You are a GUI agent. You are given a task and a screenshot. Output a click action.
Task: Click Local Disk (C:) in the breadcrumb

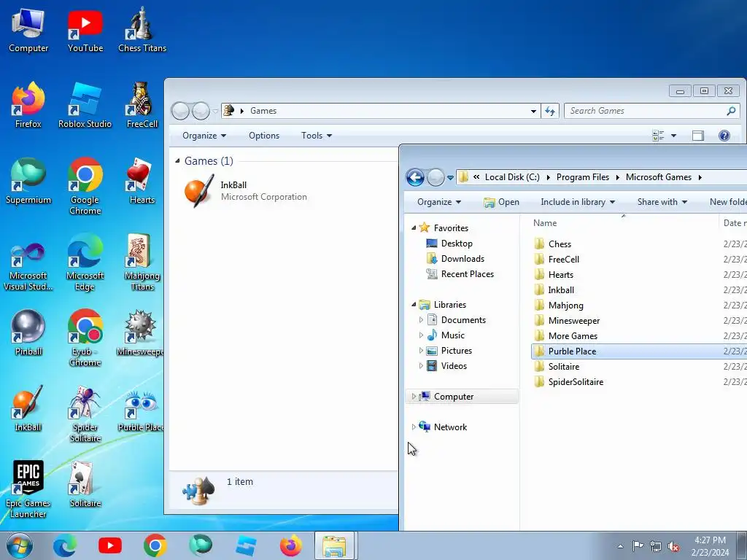pyautogui.click(x=512, y=177)
